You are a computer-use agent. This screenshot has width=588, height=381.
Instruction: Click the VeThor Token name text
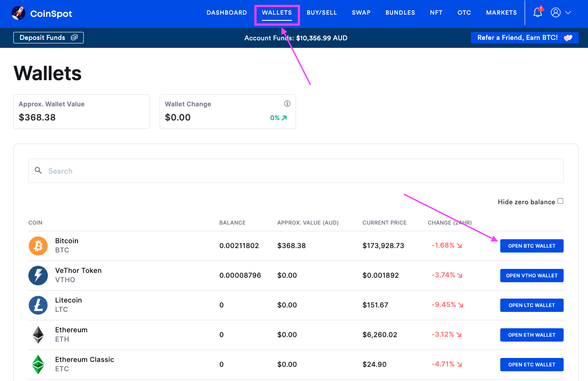click(x=78, y=270)
